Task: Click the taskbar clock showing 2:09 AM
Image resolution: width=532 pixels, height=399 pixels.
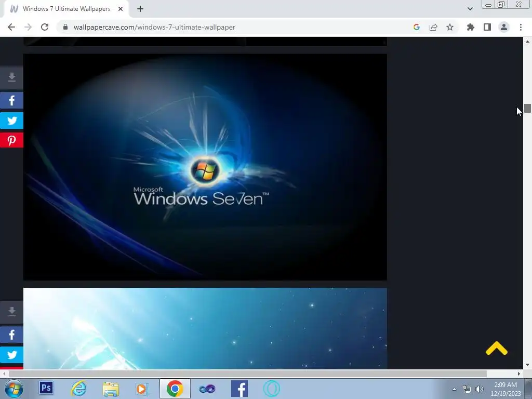Action: point(506,389)
